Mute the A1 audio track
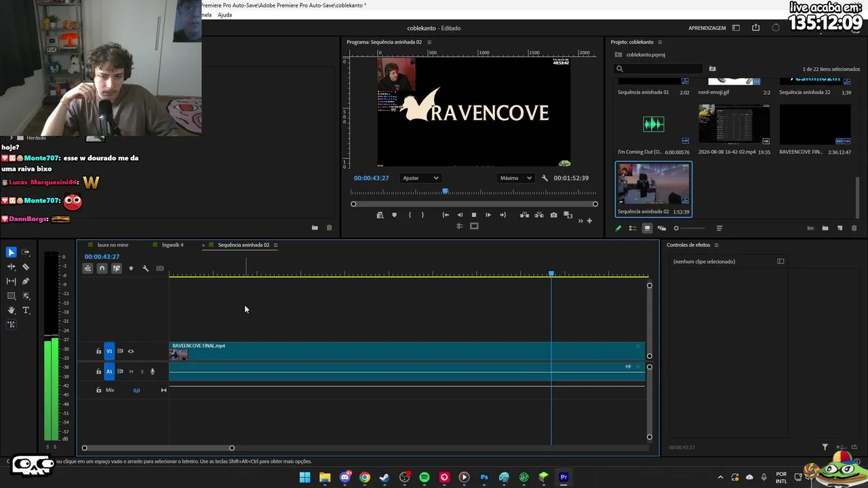Image resolution: width=868 pixels, height=488 pixels. 131,371
